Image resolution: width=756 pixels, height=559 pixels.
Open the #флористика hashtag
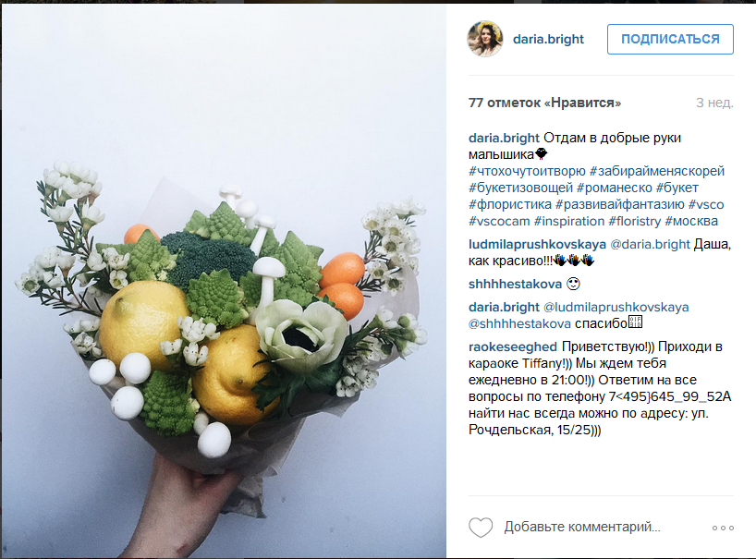(x=510, y=204)
